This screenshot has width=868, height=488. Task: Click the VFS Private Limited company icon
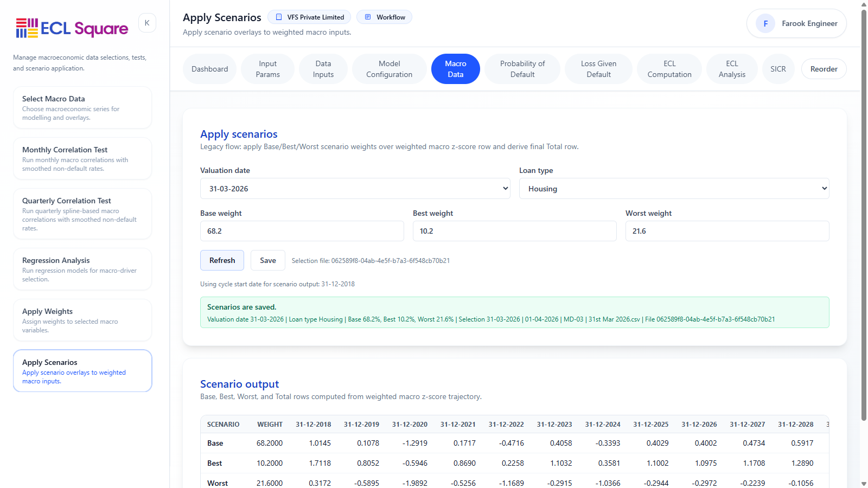[279, 17]
